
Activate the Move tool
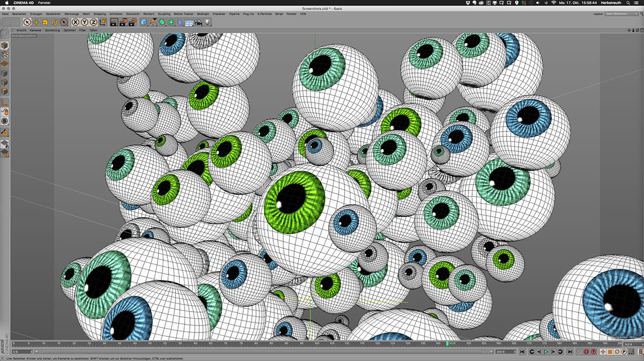(x=36, y=22)
